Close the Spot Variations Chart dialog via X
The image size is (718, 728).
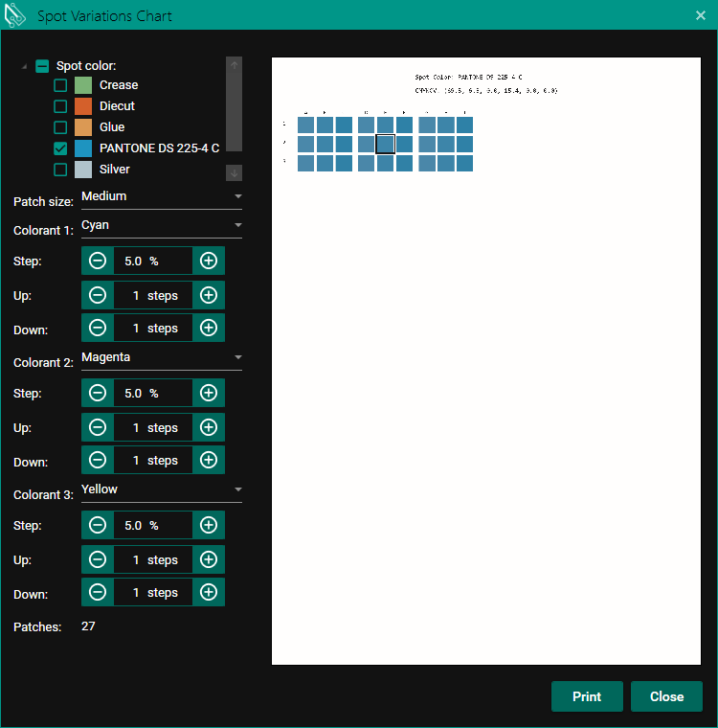click(701, 15)
